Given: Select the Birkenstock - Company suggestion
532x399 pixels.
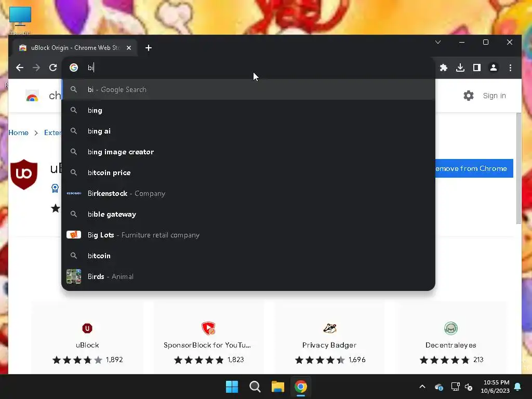Looking at the screenshot, I should pos(248,193).
